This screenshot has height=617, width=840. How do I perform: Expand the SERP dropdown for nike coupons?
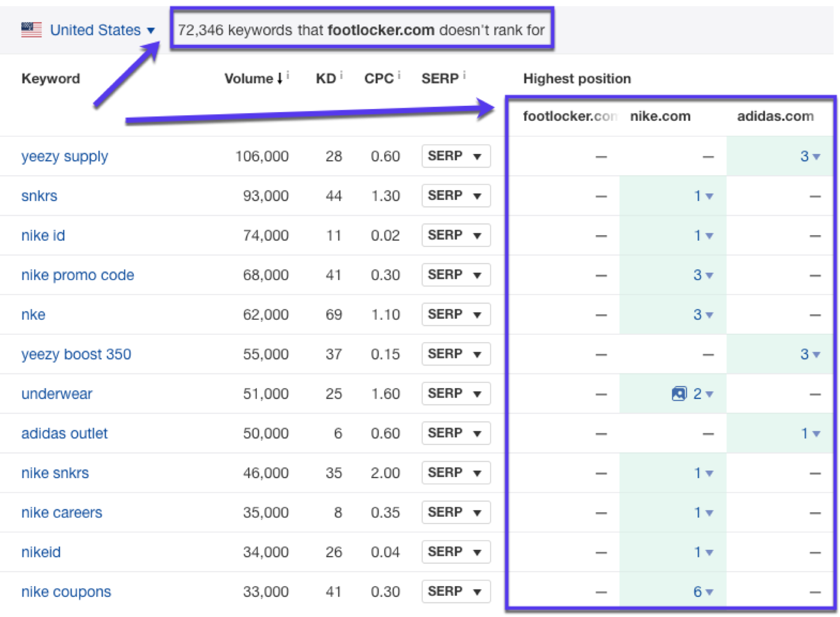pyautogui.click(x=455, y=591)
